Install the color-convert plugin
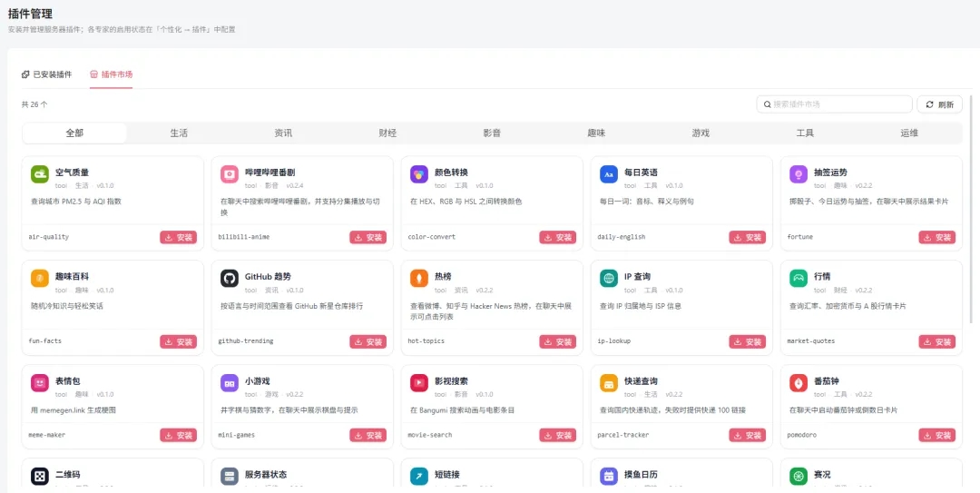 (557, 237)
